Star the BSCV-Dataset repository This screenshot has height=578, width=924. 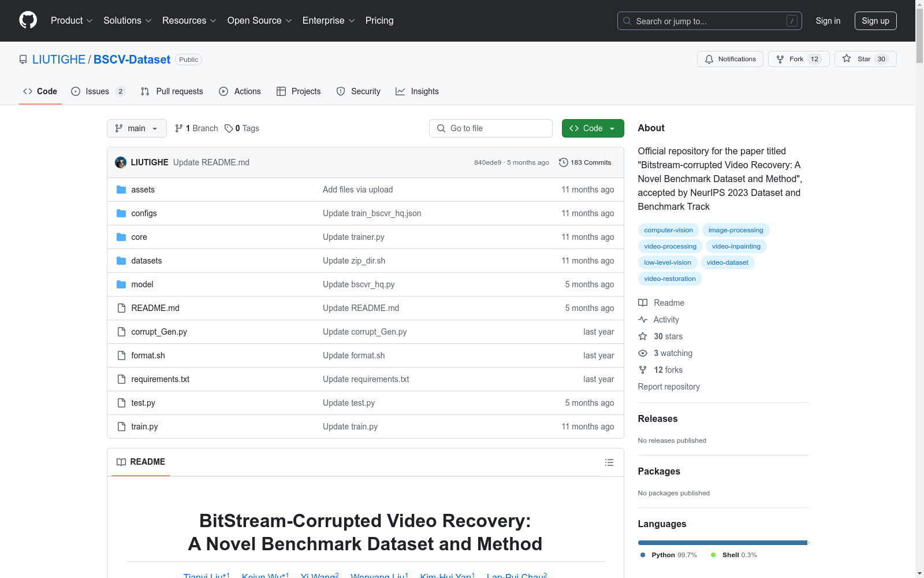click(x=866, y=59)
